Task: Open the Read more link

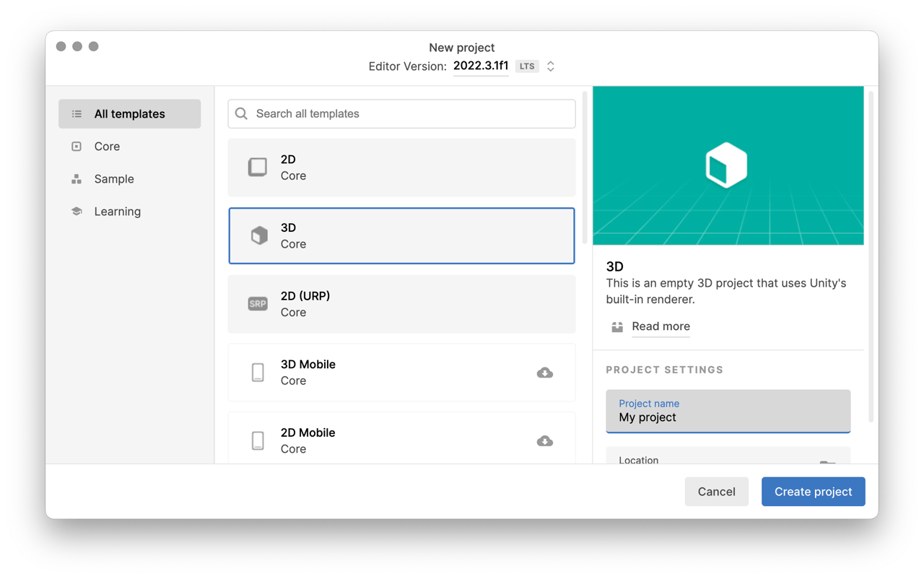Action: point(661,326)
